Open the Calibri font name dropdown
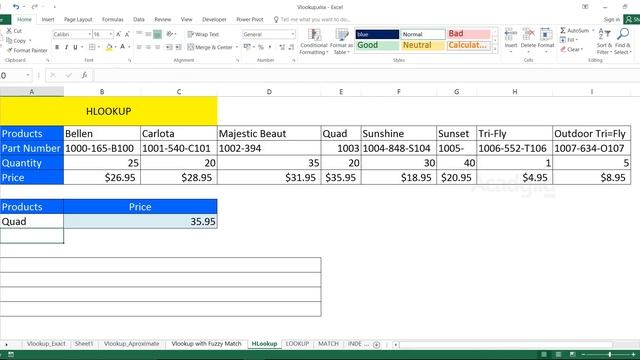640x360 pixels. (89, 34)
